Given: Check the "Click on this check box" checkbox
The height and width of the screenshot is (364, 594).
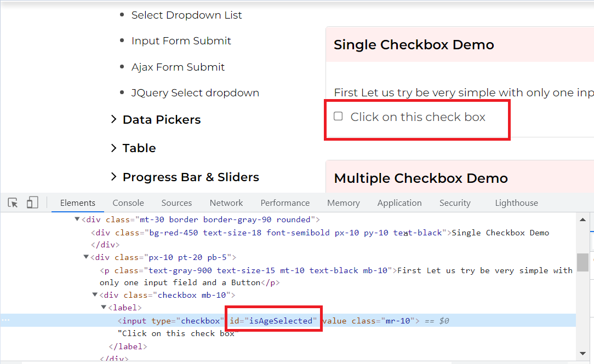Looking at the screenshot, I should 338,115.
